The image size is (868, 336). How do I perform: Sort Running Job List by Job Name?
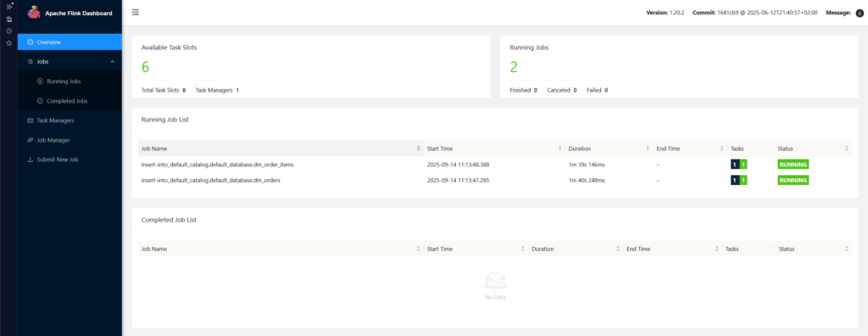click(418, 148)
